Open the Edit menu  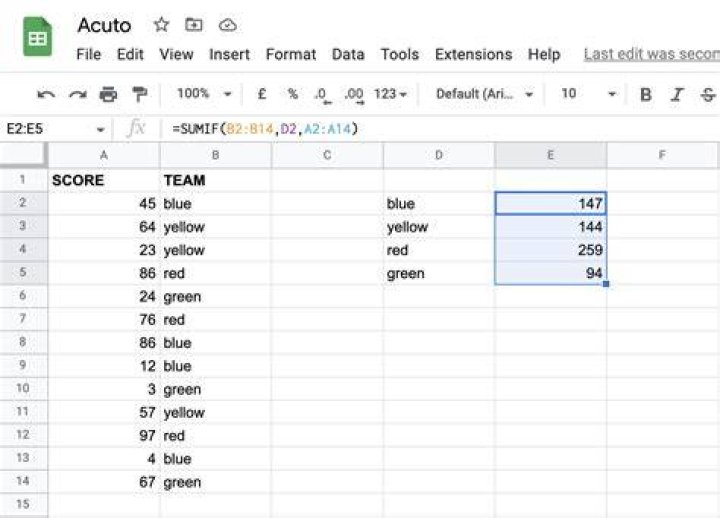[130, 55]
